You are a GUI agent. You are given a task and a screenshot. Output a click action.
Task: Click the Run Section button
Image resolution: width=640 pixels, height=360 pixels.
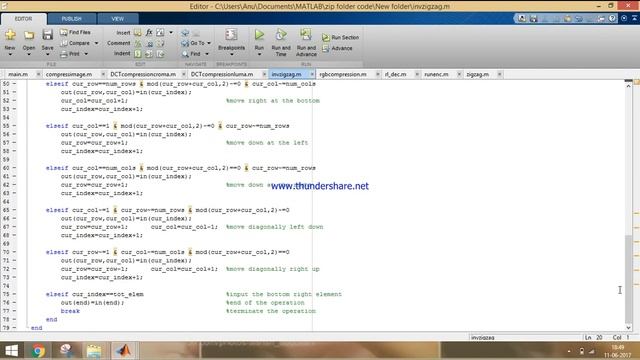(x=340, y=37)
